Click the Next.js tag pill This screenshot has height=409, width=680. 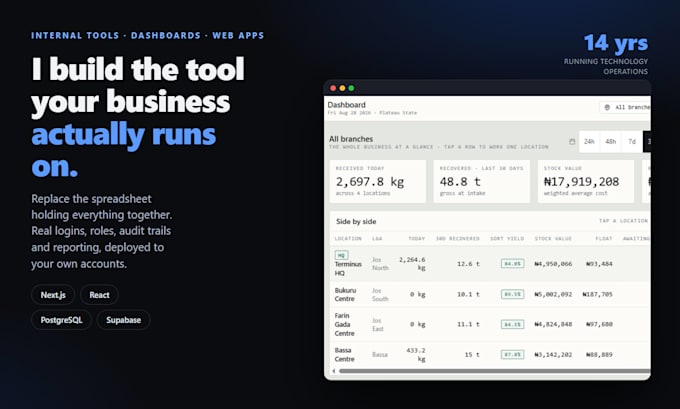(53, 295)
